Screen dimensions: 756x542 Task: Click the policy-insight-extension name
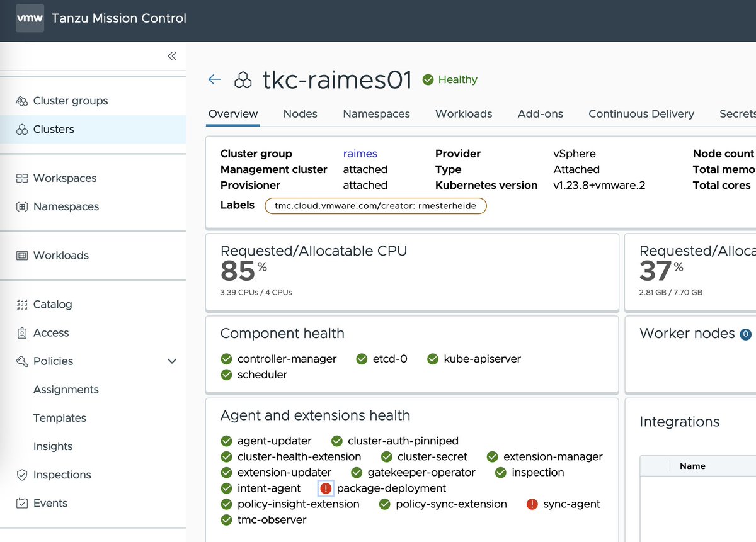click(299, 504)
